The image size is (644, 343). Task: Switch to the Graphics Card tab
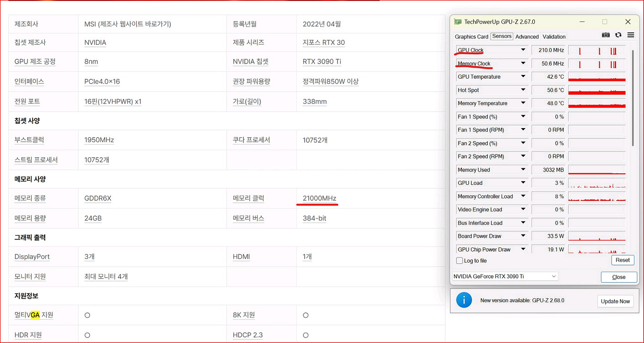pos(471,37)
